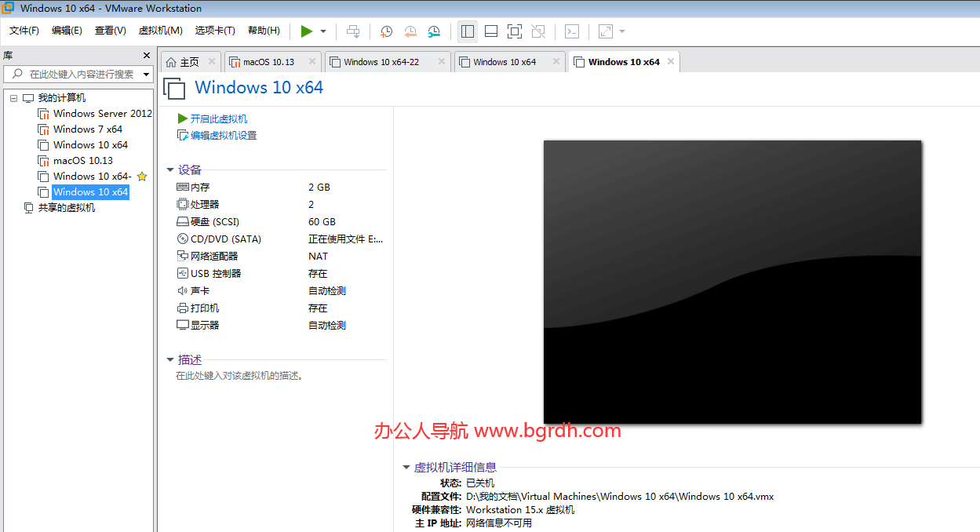
Task: Open the Snapshot Manager icon
Action: [434, 31]
